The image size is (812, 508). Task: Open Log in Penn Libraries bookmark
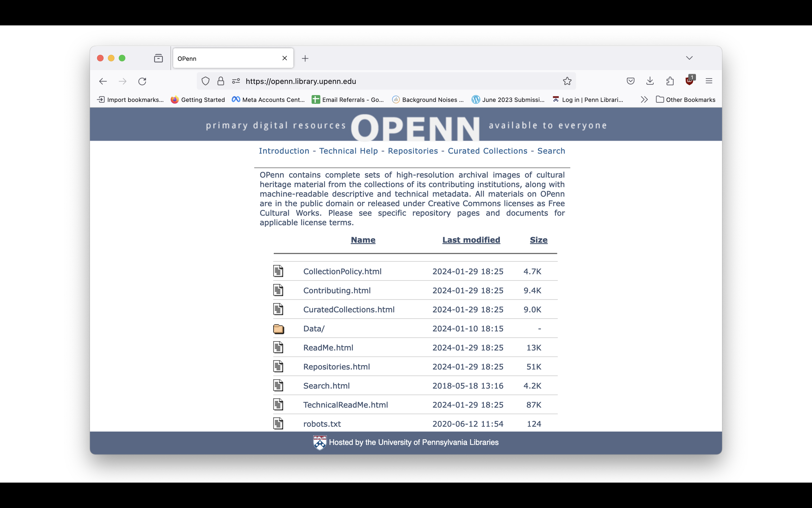588,100
